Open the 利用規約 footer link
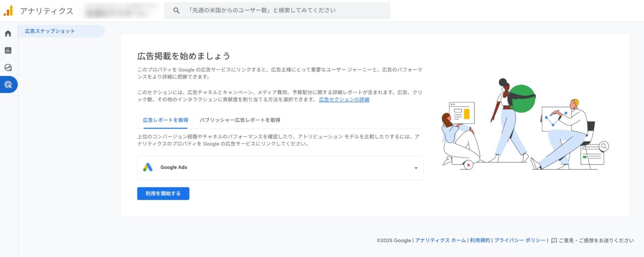 [480, 240]
